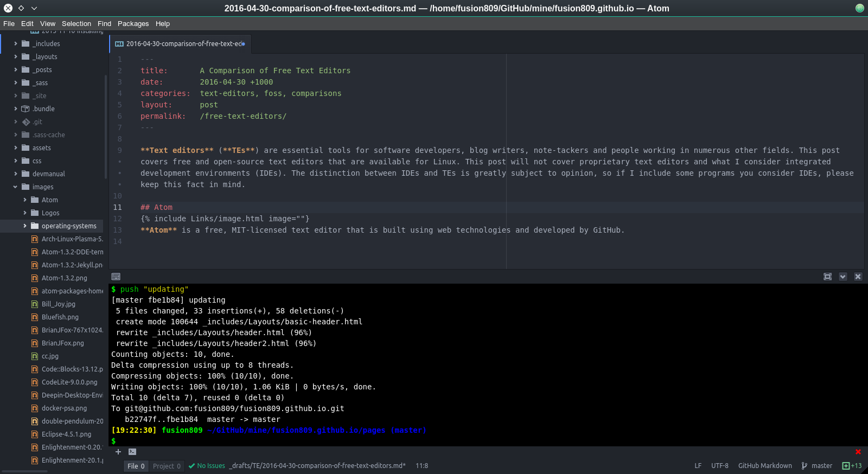Click the cc.jpg file icon
The height and width of the screenshot is (474, 868).
(x=35, y=356)
